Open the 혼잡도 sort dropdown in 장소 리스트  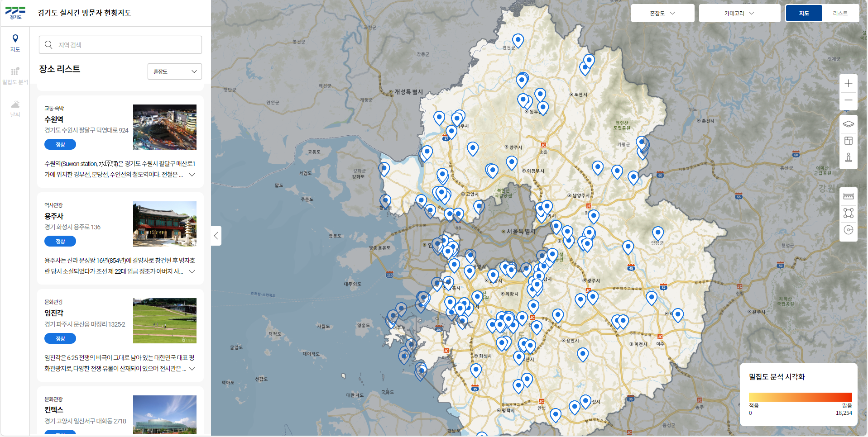click(x=174, y=71)
